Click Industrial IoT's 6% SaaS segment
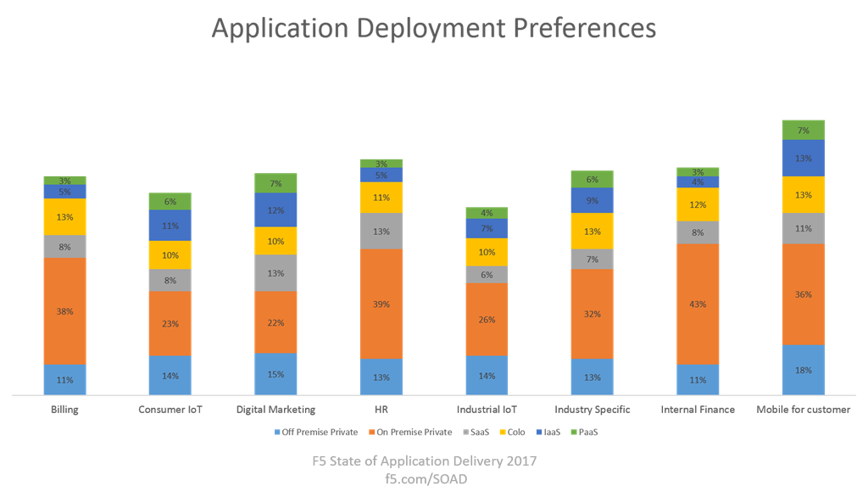Image resolution: width=868 pixels, height=497 pixels. pyautogui.click(x=487, y=275)
